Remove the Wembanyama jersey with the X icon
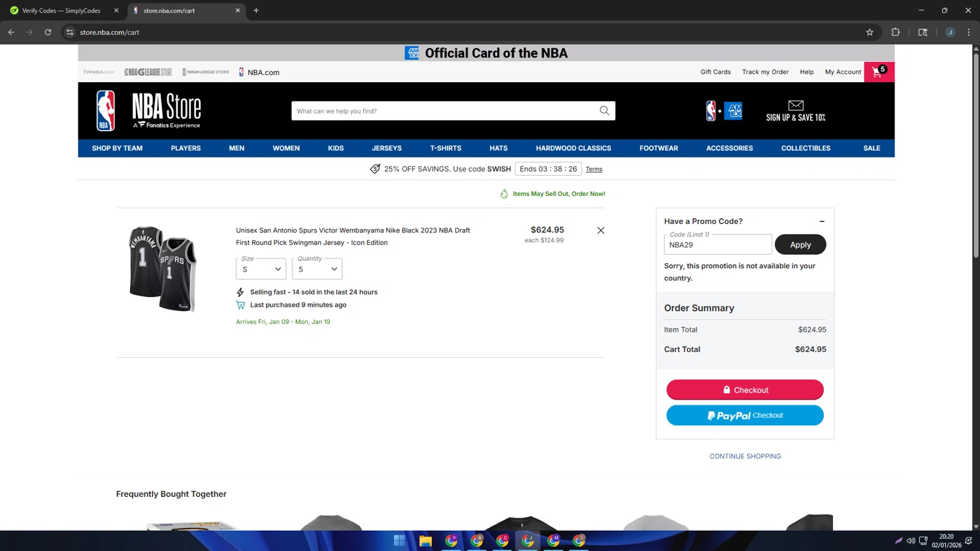This screenshot has height=551, width=980. [x=600, y=230]
